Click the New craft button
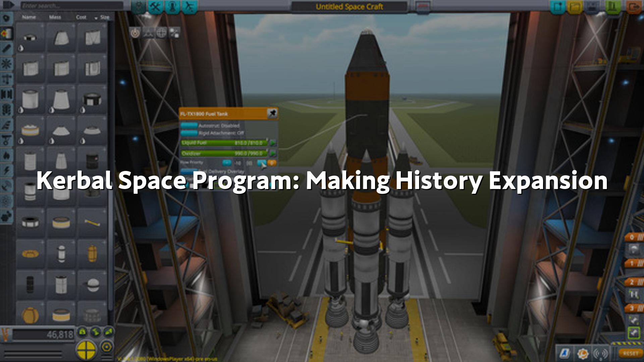The height and width of the screenshot is (362, 644). pyautogui.click(x=558, y=7)
